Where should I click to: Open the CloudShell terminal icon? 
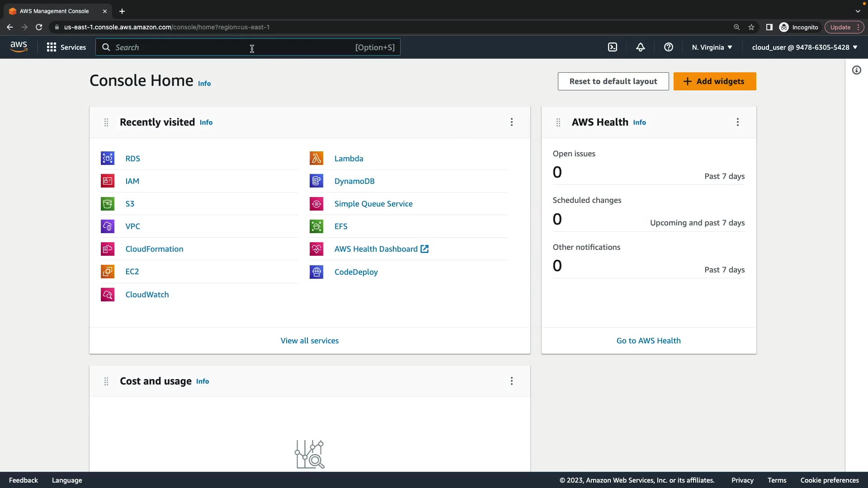[613, 47]
